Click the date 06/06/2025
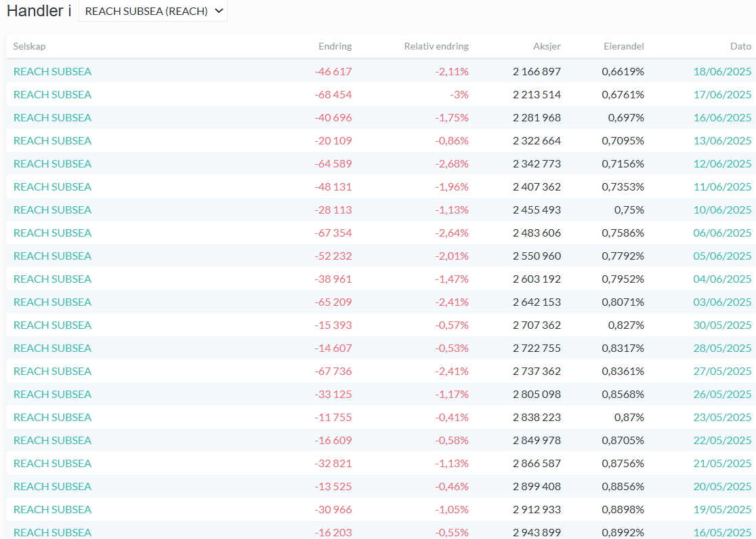756x539 pixels. pos(722,233)
